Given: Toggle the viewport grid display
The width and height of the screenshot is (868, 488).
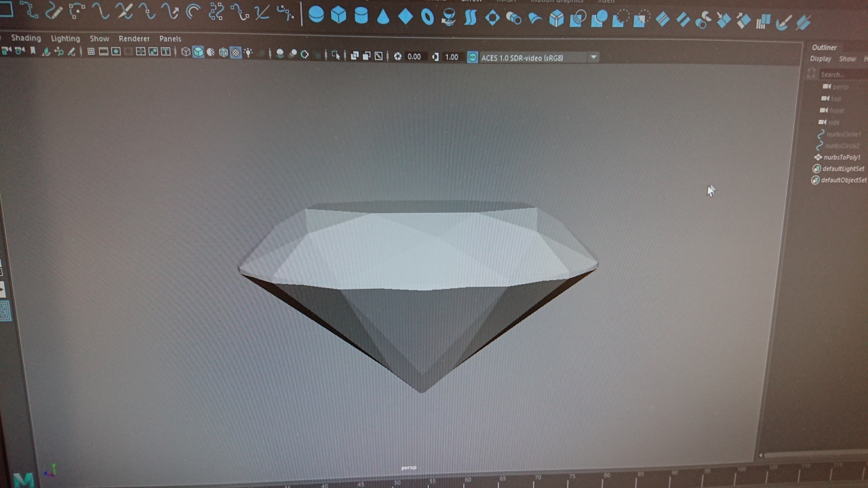Looking at the screenshot, I should [91, 52].
